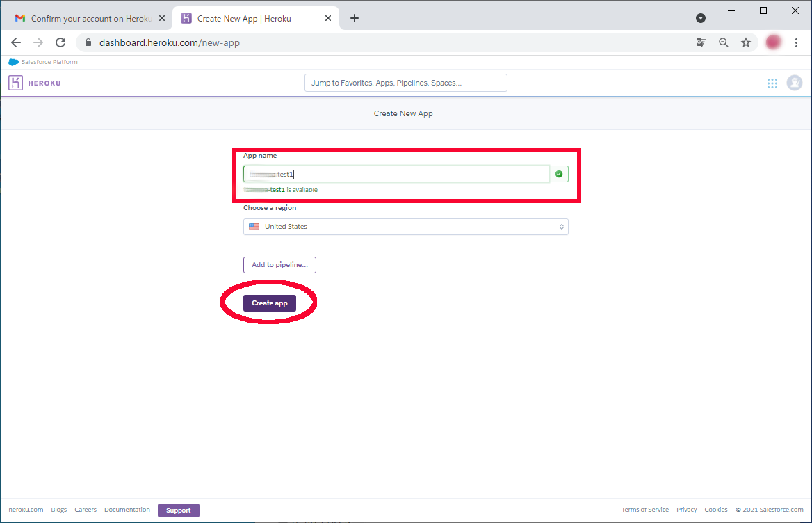Open the Add to pipeline dropdown
The width and height of the screenshot is (812, 523).
[279, 265]
